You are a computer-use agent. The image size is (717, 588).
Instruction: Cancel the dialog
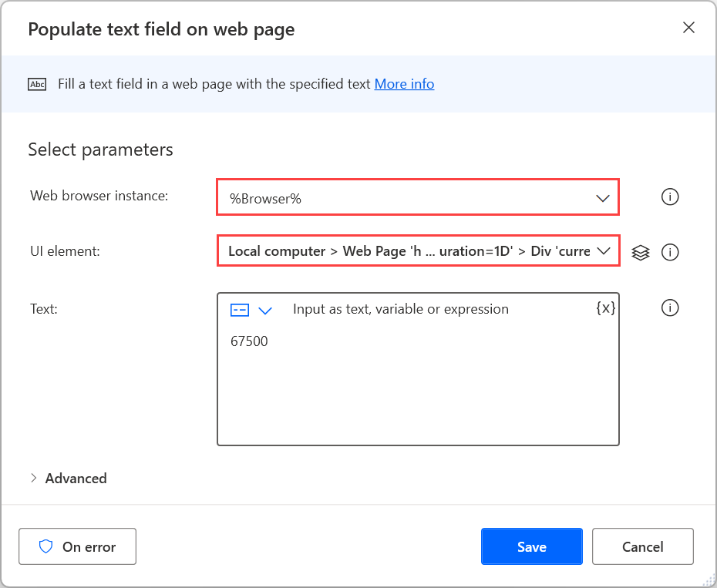coord(642,546)
